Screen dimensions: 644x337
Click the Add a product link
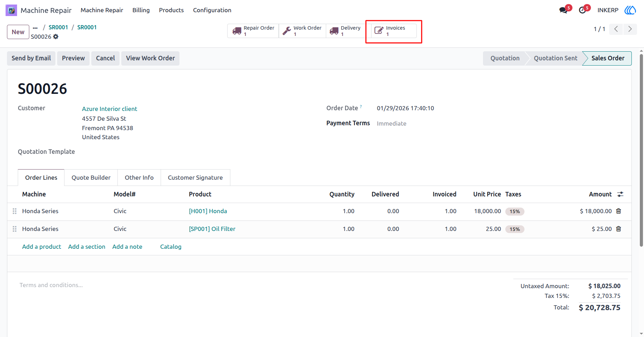coord(41,247)
